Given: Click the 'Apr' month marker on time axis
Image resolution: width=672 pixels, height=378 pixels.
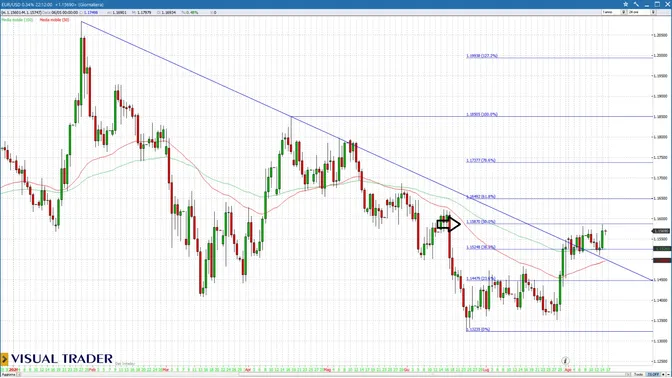Looking at the screenshot, I should (x=247, y=369).
